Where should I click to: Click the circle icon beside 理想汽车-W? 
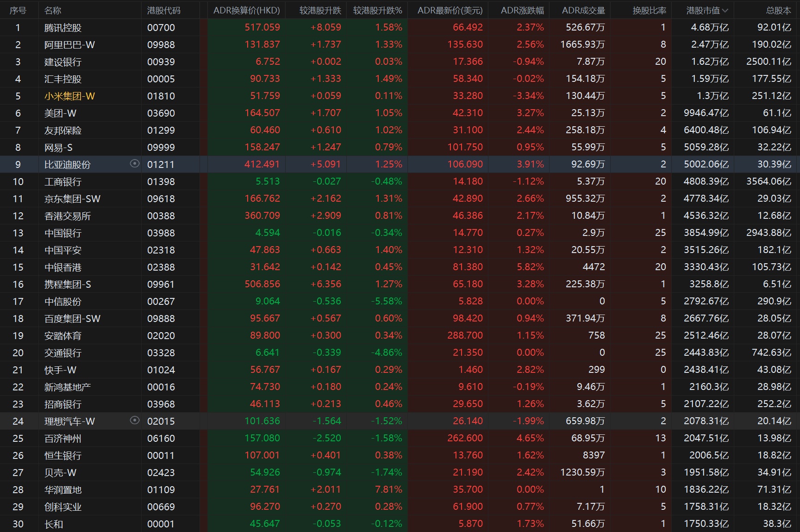click(x=135, y=420)
